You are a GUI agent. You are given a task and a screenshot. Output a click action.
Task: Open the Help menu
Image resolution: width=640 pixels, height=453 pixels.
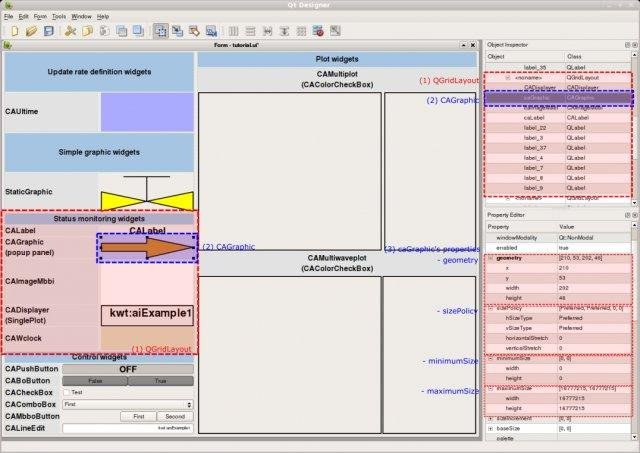point(103,17)
